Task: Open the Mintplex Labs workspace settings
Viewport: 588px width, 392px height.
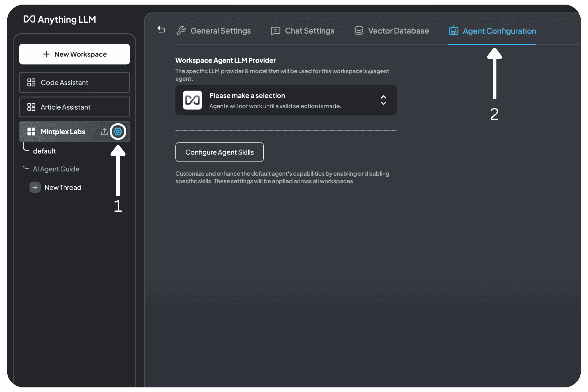Action: point(118,131)
